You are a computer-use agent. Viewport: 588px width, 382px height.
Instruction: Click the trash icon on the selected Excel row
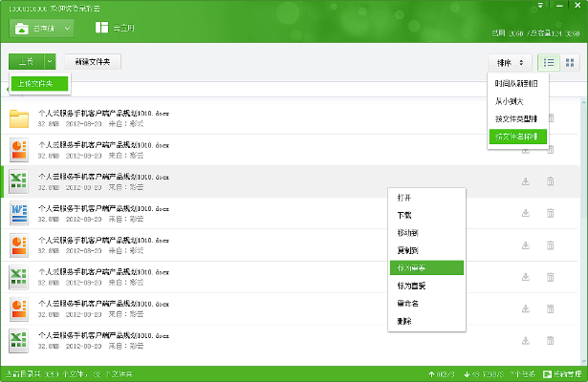(x=550, y=181)
